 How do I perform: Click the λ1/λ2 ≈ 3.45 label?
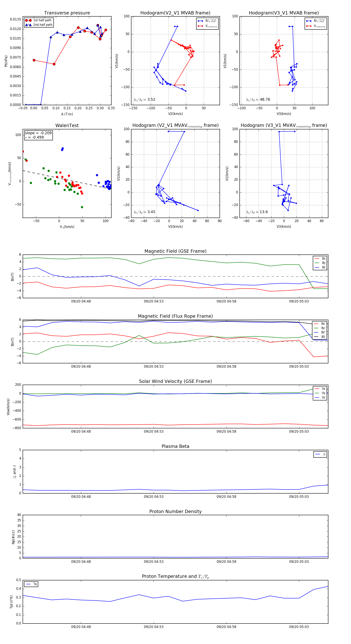tap(144, 212)
